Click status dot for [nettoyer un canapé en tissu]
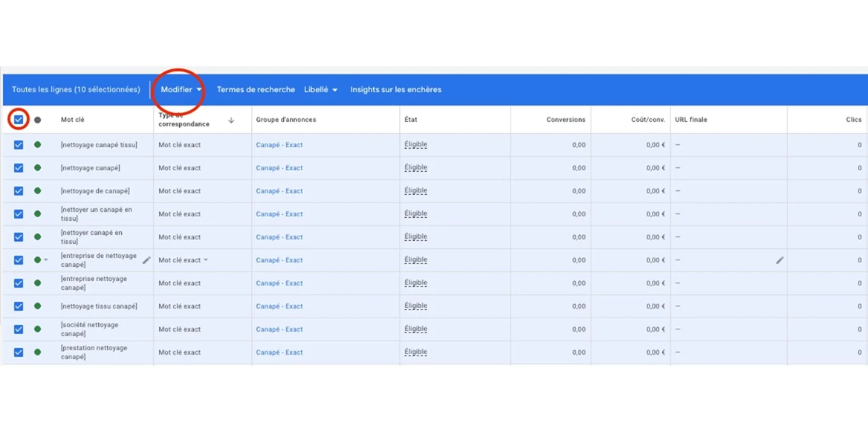Viewport: 868px width, 432px height. pos(38,214)
